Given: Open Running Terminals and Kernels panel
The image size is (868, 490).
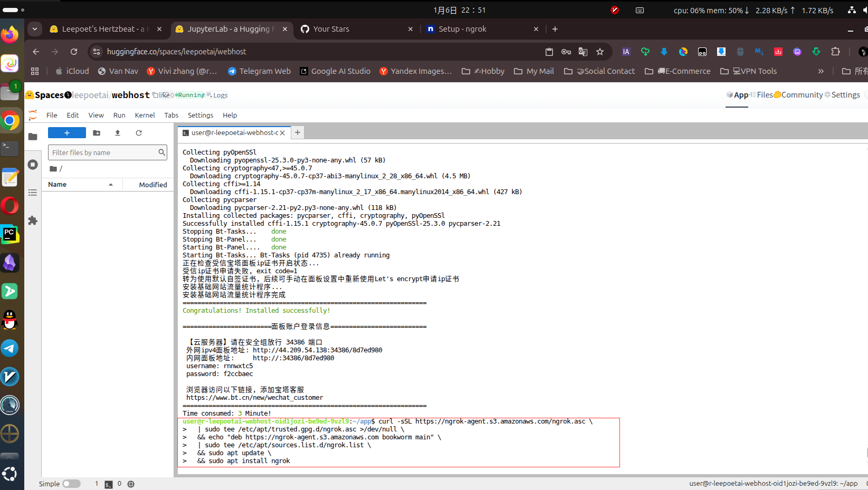Looking at the screenshot, I should point(33,165).
